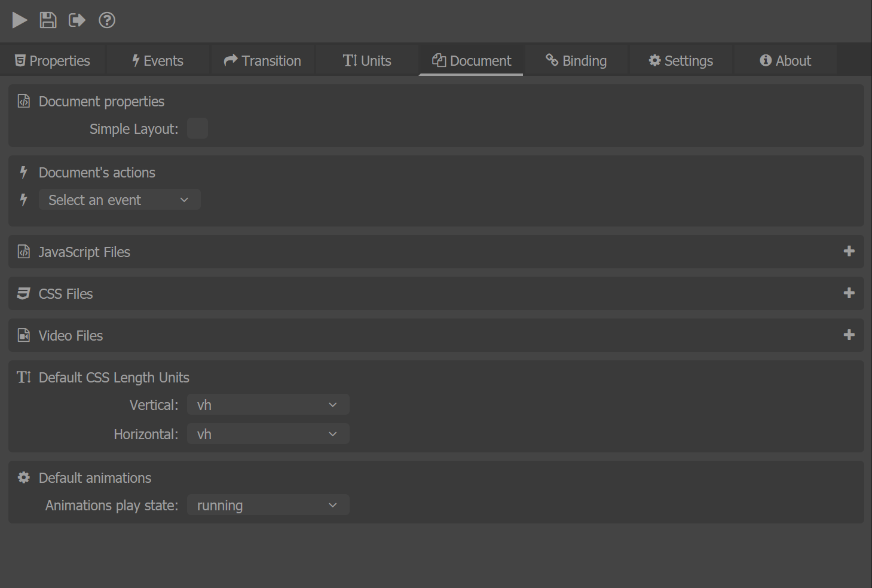Add a JavaScript file with plus icon

[849, 252]
